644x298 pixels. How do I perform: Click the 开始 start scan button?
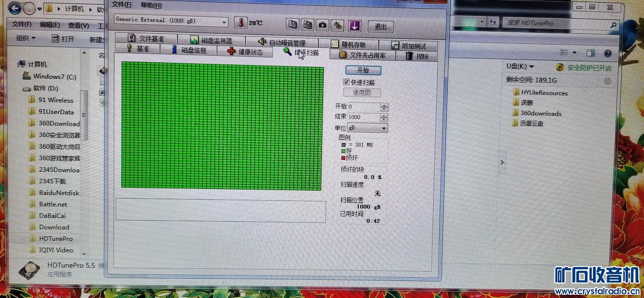point(363,70)
